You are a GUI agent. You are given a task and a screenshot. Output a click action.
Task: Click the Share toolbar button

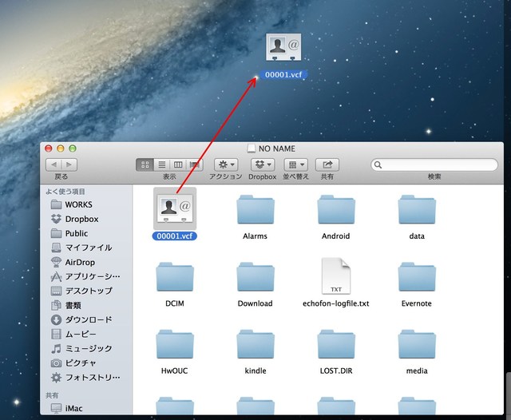tap(327, 164)
